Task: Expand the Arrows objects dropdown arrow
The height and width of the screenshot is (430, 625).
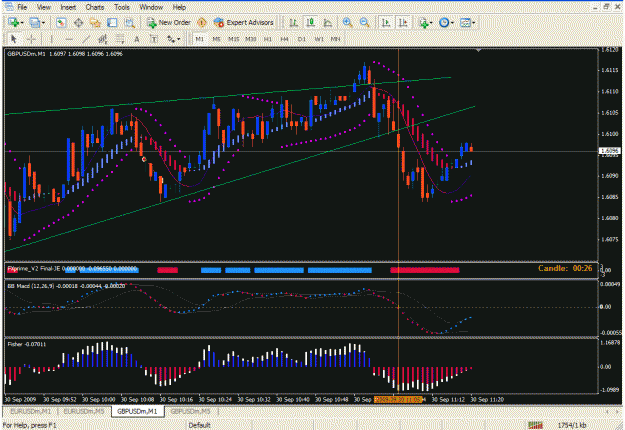Action: click(x=179, y=39)
